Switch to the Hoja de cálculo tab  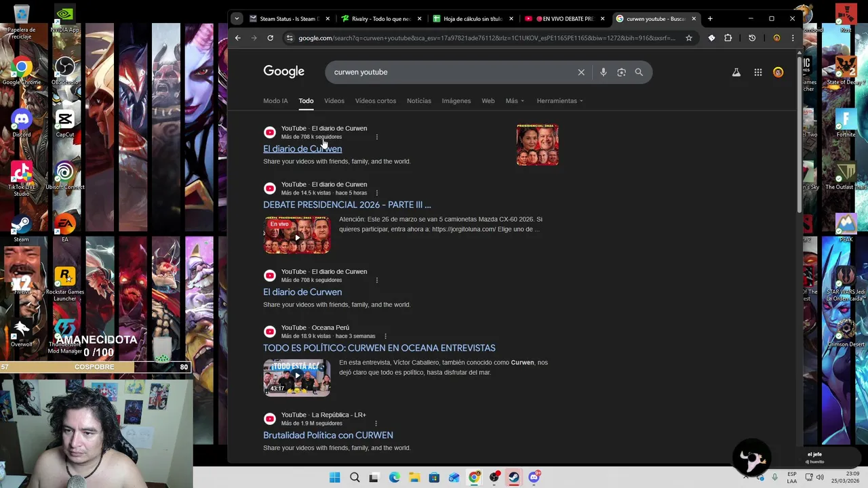pos(473,19)
